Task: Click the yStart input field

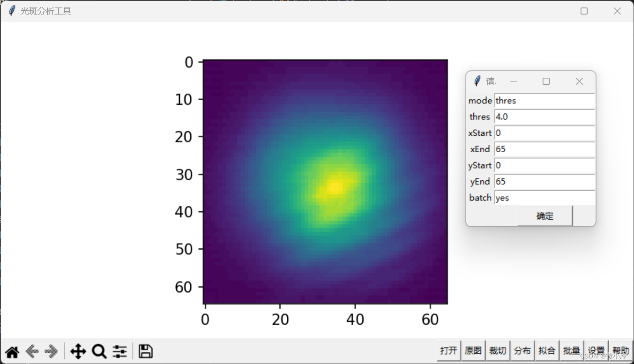Action: pos(544,165)
